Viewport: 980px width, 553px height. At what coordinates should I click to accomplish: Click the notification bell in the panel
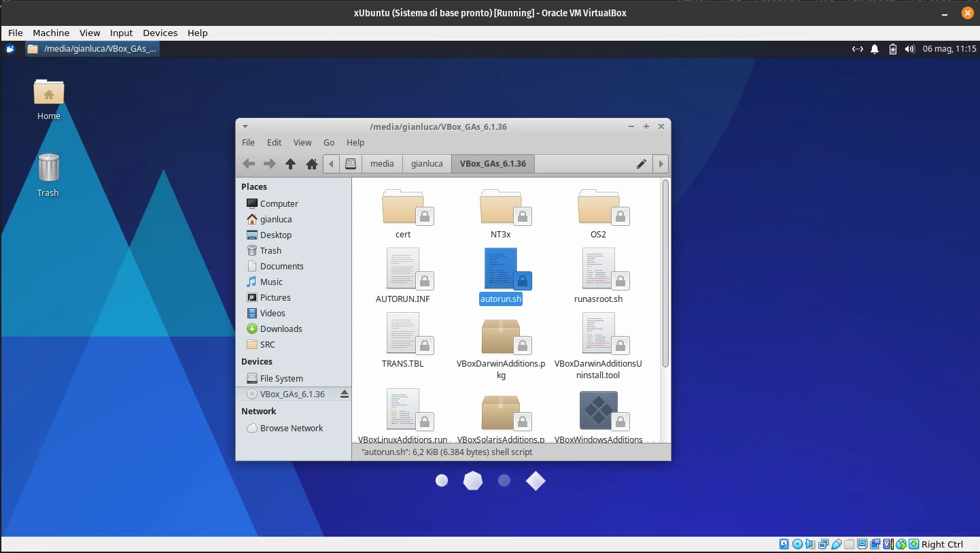click(875, 49)
